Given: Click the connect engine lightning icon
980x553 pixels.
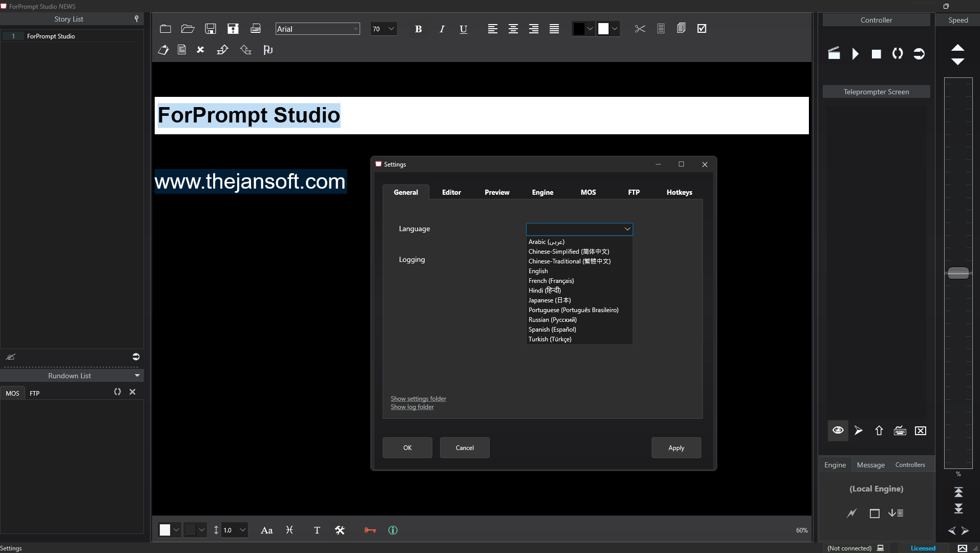Looking at the screenshot, I should pos(851,513).
